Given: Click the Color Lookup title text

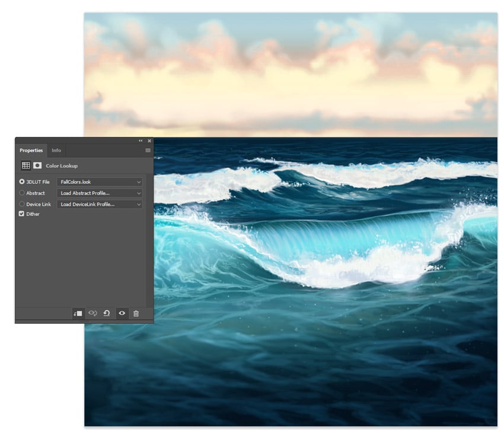Looking at the screenshot, I should (x=62, y=165).
